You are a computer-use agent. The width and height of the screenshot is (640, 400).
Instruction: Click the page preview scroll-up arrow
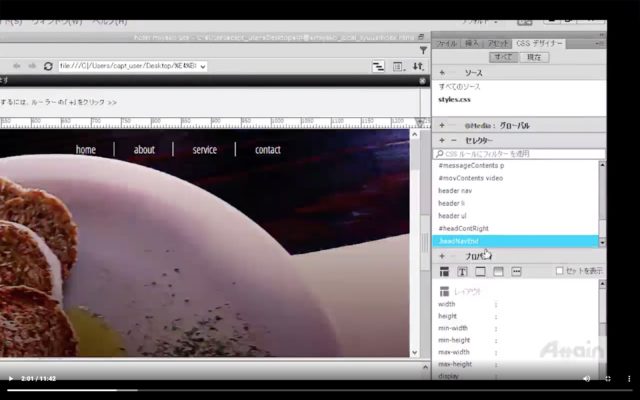pos(415,135)
